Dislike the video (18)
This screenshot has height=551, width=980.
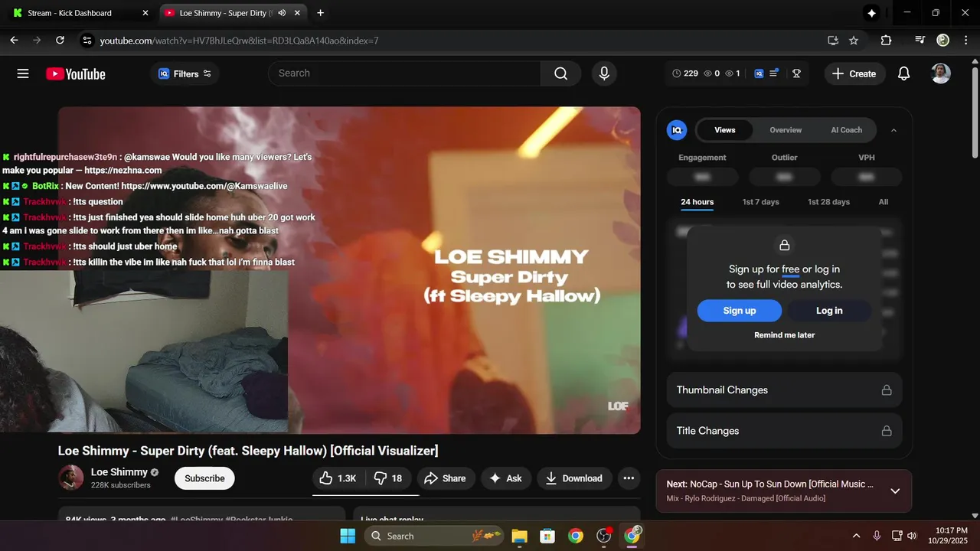[x=388, y=478]
